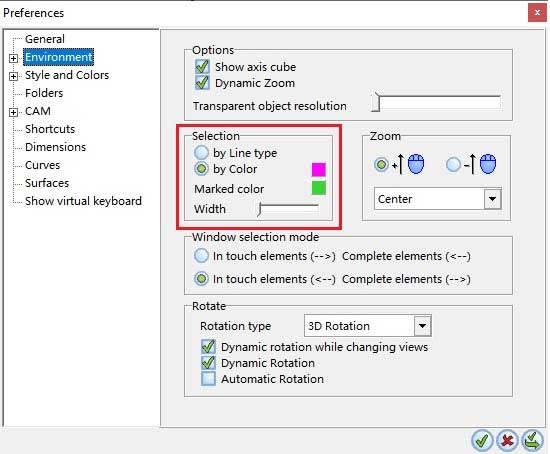Choose selection by Line type

point(201,153)
